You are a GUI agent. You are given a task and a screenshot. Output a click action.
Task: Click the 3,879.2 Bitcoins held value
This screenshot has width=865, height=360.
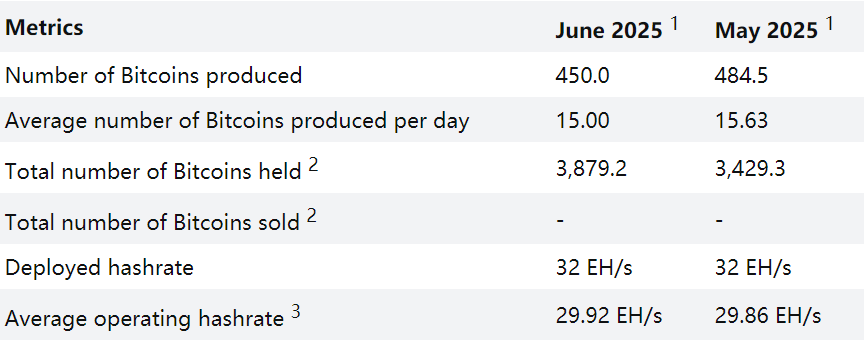point(591,169)
